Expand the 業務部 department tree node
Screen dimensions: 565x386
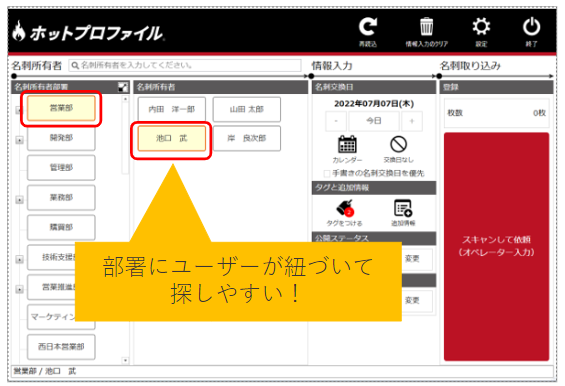(x=19, y=200)
